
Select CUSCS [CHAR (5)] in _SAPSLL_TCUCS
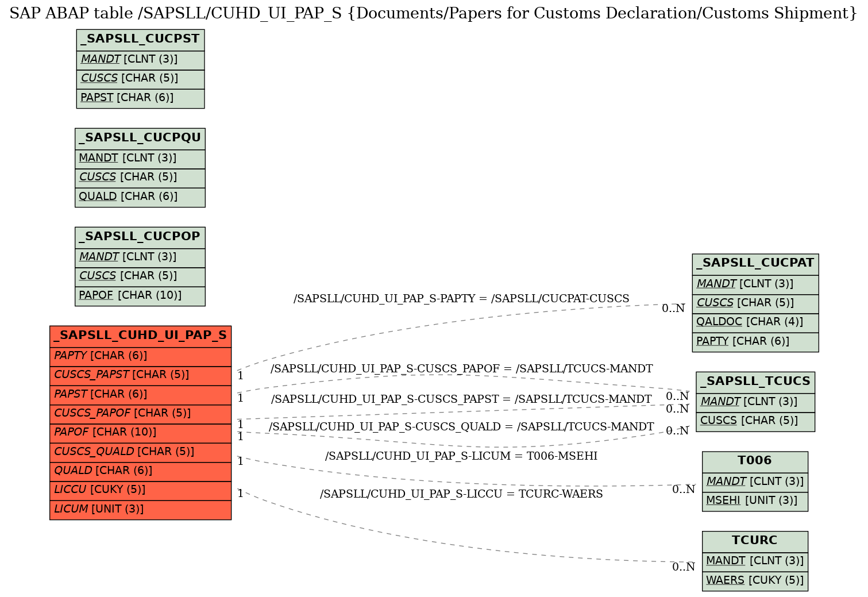755,421
